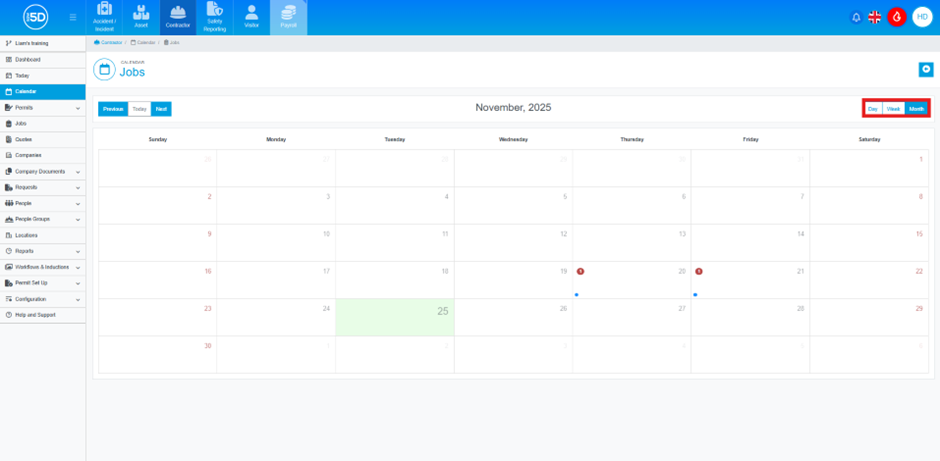940x461 pixels.
Task: Open the Asset module icon
Action: tap(141, 17)
